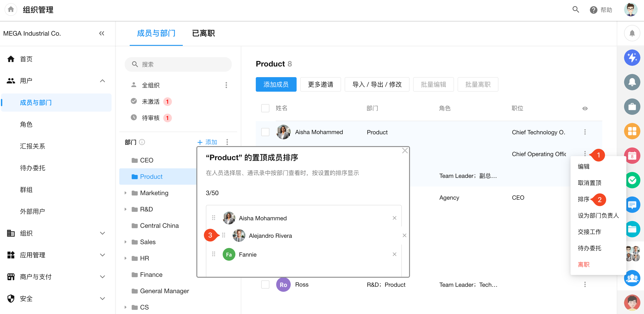Screen dimensions: 644x314
Task: Tick the select-all checkbox beside 姓名
Action: [x=265, y=108]
